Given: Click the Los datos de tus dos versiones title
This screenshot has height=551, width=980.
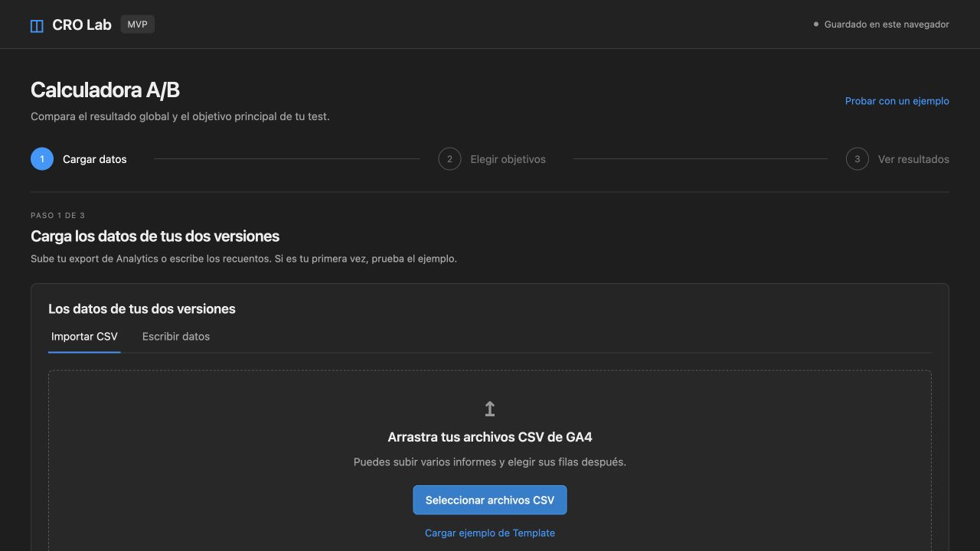Looking at the screenshot, I should [x=142, y=309].
